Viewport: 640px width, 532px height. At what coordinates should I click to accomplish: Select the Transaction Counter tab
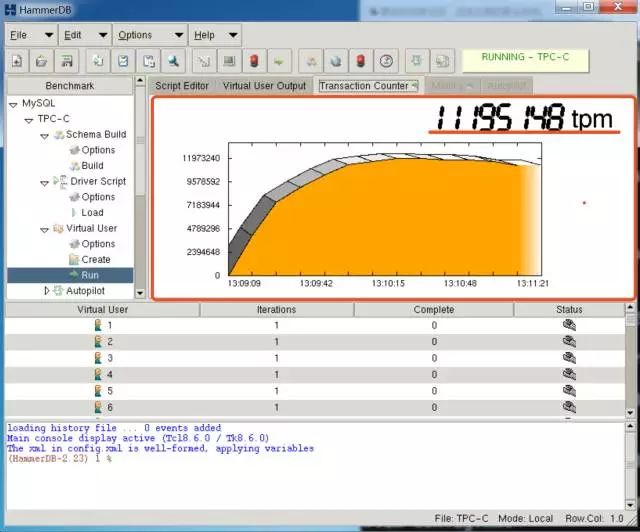(368, 86)
